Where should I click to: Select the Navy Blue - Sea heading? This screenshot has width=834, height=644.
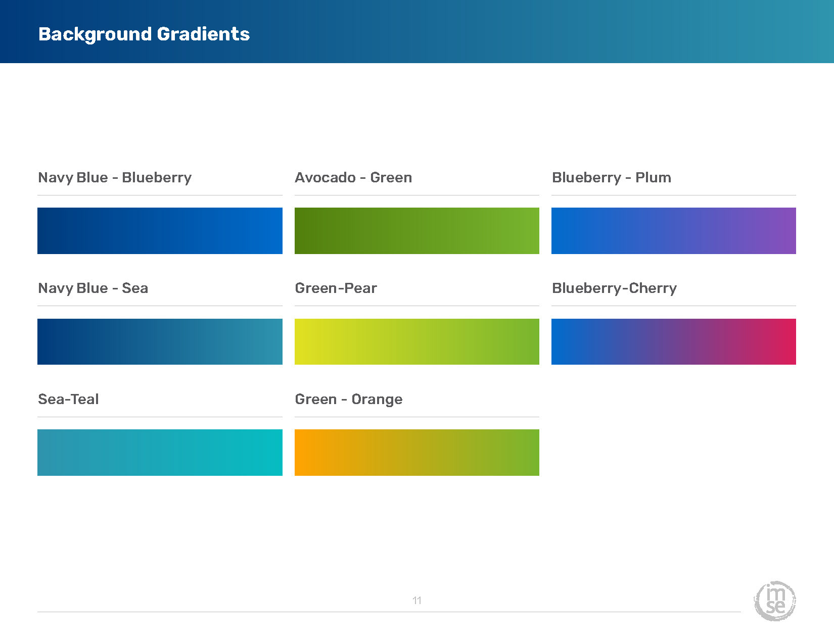(x=93, y=288)
